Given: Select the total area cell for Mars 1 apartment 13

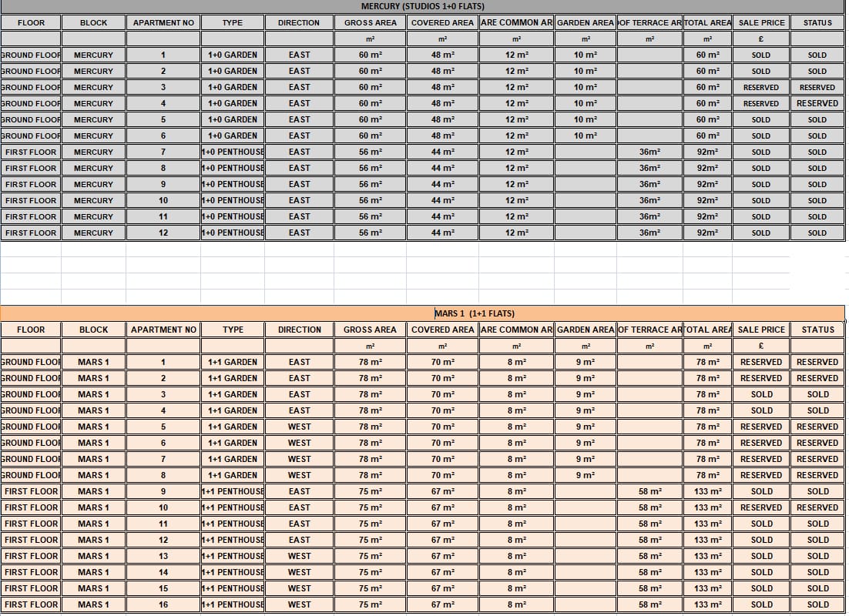Looking at the screenshot, I should pyautogui.click(x=708, y=556).
